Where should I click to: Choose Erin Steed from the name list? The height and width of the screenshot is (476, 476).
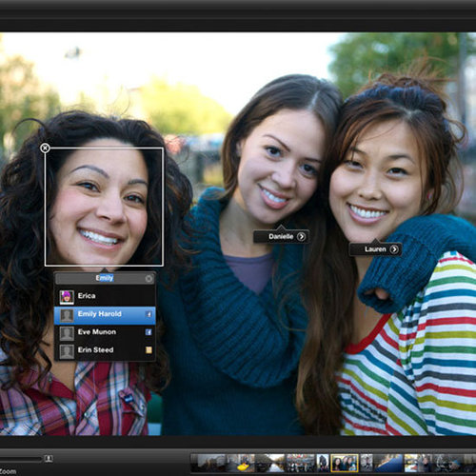pyautogui.click(x=105, y=350)
